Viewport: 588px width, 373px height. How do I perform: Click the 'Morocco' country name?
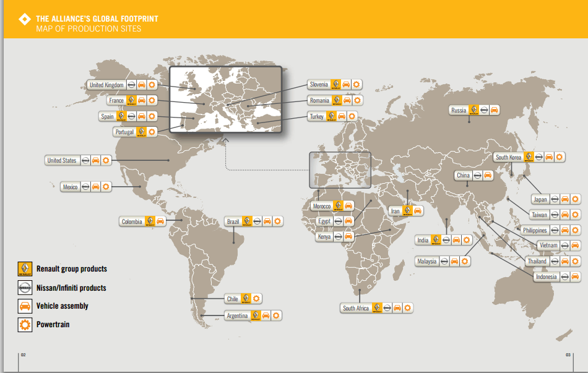click(x=322, y=206)
